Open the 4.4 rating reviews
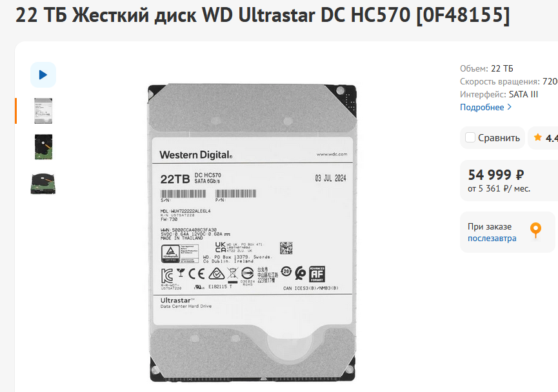The width and height of the screenshot is (558, 392). click(x=552, y=138)
